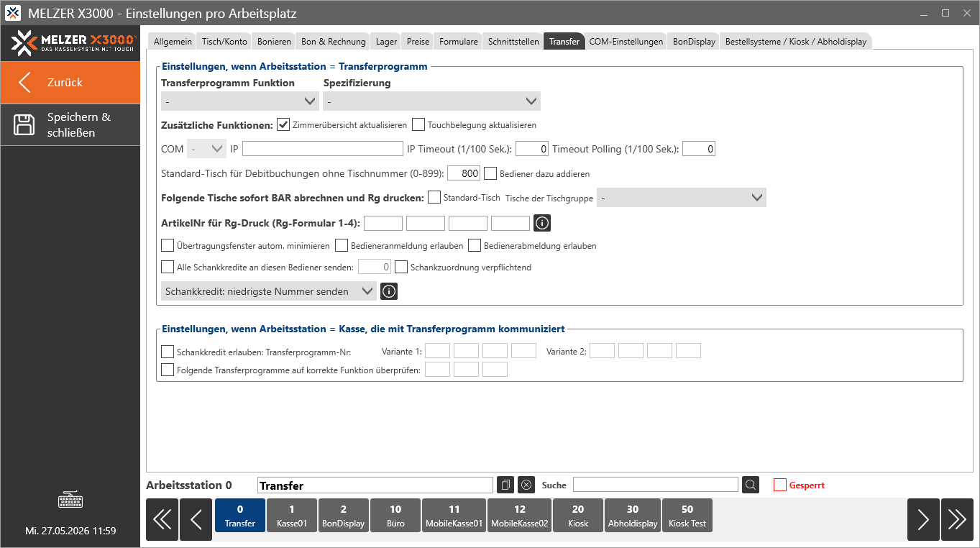Switch to the Tisch/Konto tab
The height and width of the screenshot is (548, 980).
(224, 42)
